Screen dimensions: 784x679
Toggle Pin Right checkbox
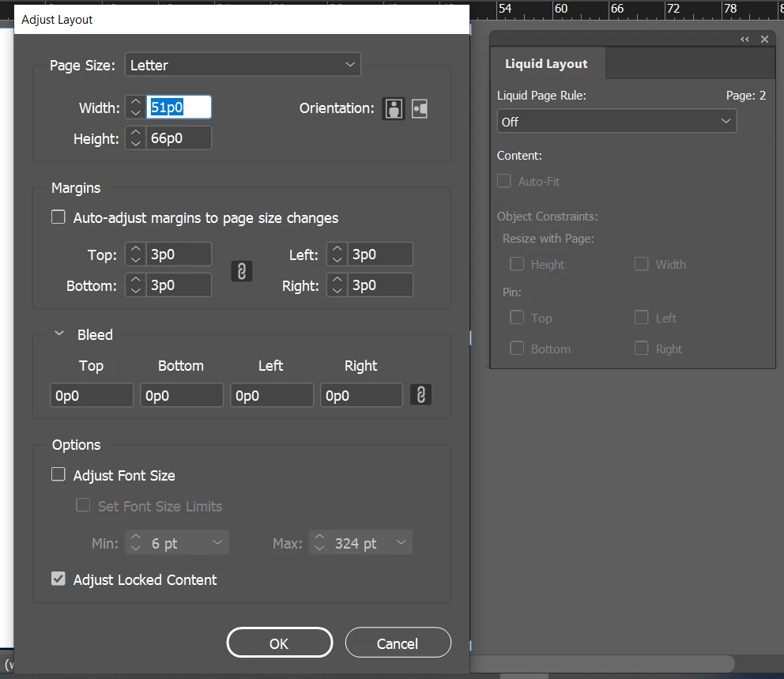[x=642, y=348]
